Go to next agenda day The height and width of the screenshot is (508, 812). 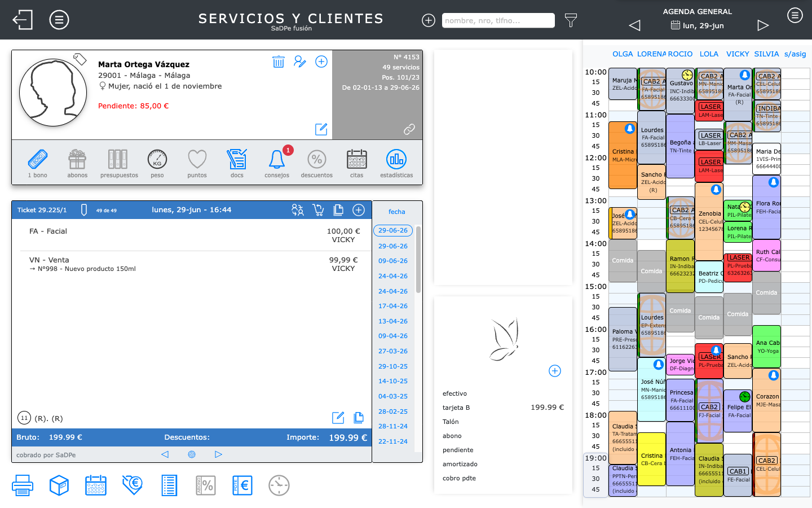763,25
